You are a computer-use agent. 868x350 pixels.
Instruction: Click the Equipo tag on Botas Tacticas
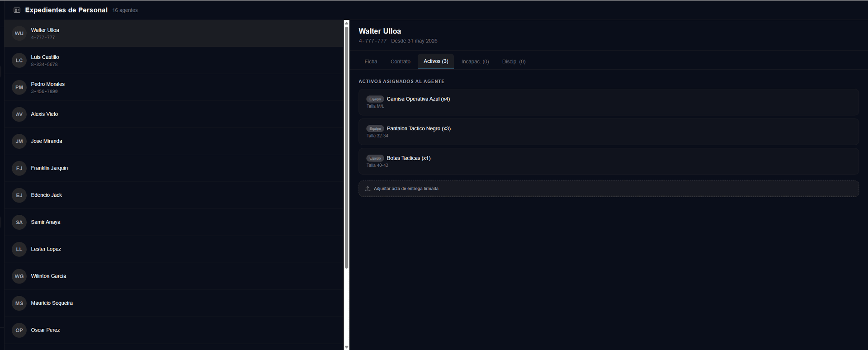375,158
